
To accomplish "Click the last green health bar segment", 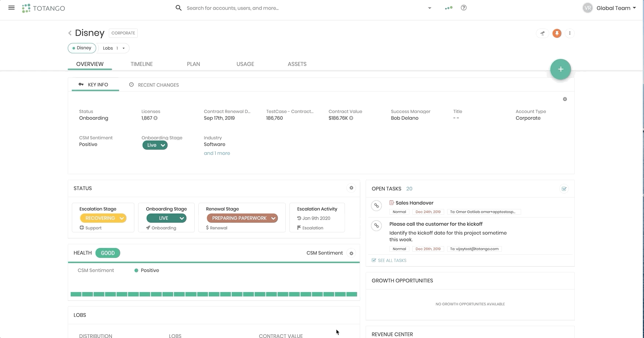I will (352, 294).
